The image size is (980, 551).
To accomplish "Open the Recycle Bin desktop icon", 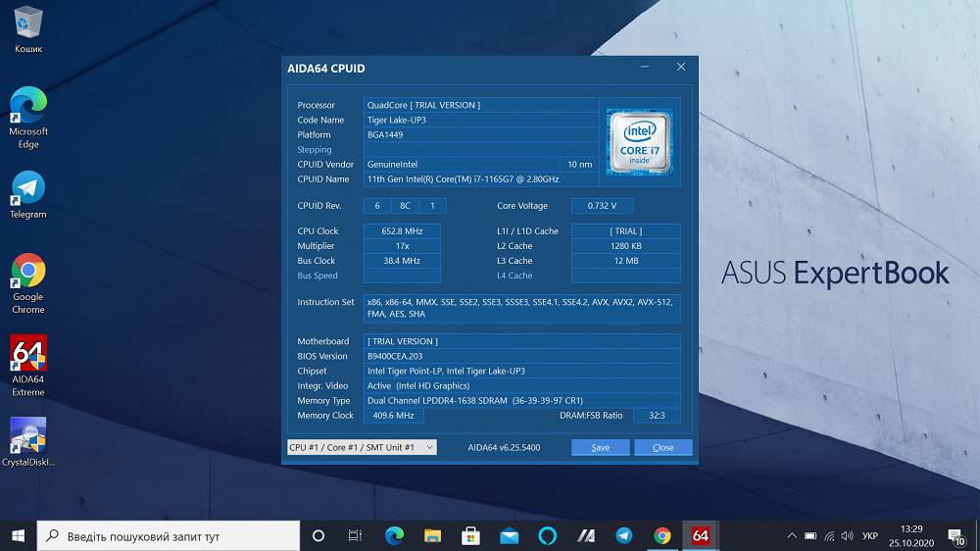I will click(28, 30).
